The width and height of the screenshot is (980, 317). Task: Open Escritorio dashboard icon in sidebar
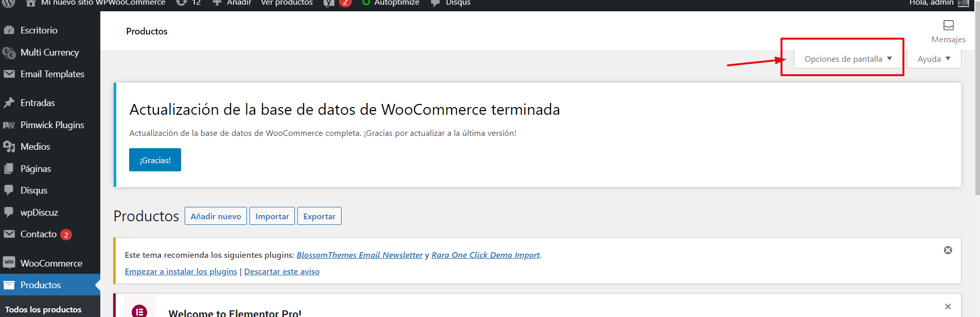pos(9,30)
